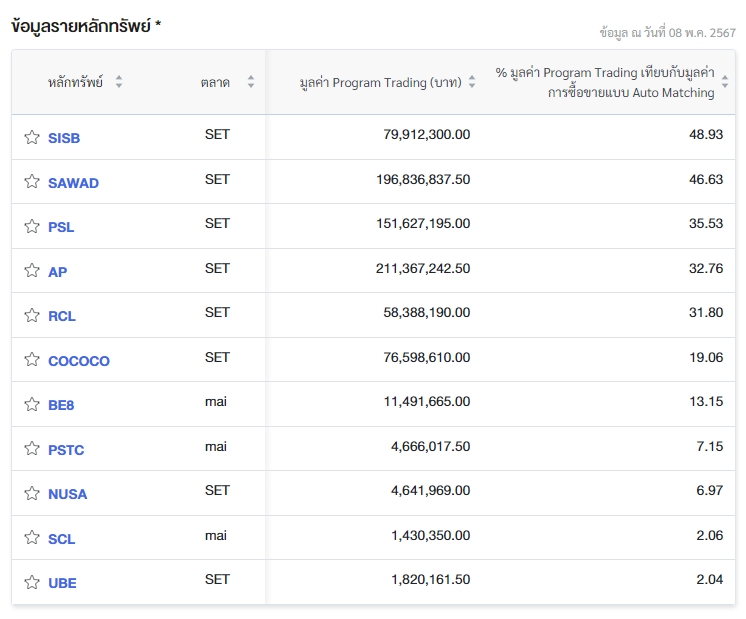
Task: Open the SAWAD stock page
Action: tap(73, 183)
